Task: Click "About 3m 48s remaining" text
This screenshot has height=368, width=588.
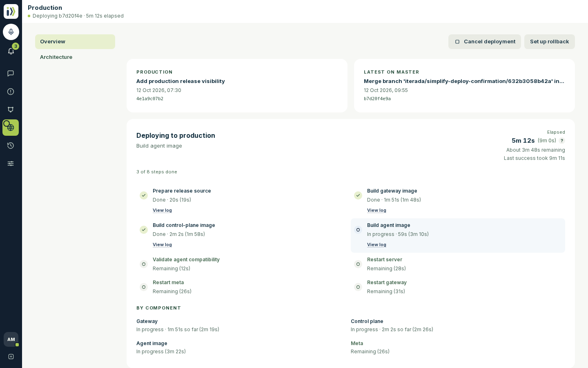Action: [x=536, y=150]
